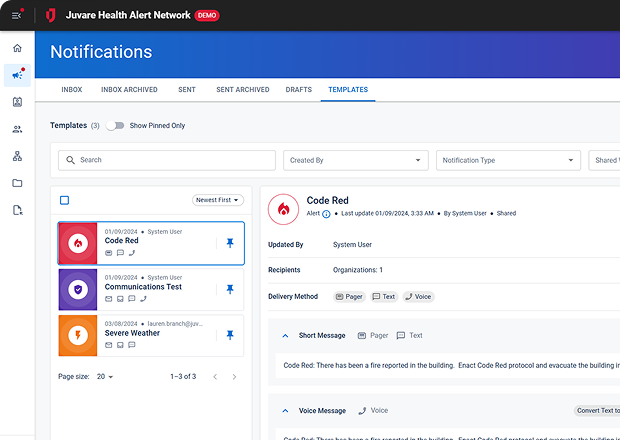This screenshot has width=620, height=440.
Task: Click the template Search field
Action: pos(166,160)
